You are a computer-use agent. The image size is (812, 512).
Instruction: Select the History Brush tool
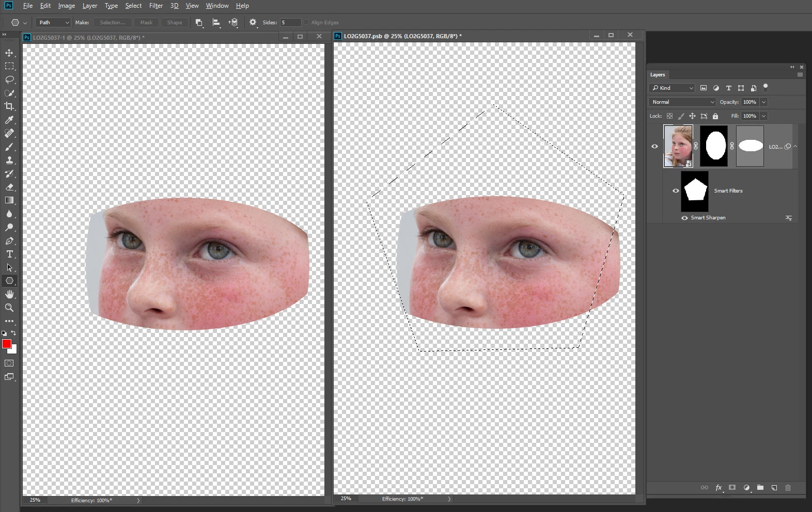tap(9, 173)
